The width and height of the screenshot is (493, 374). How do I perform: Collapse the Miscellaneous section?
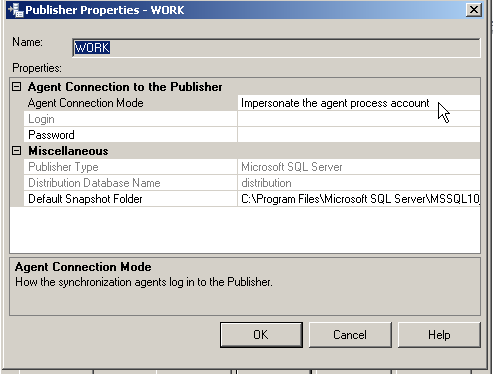point(16,151)
